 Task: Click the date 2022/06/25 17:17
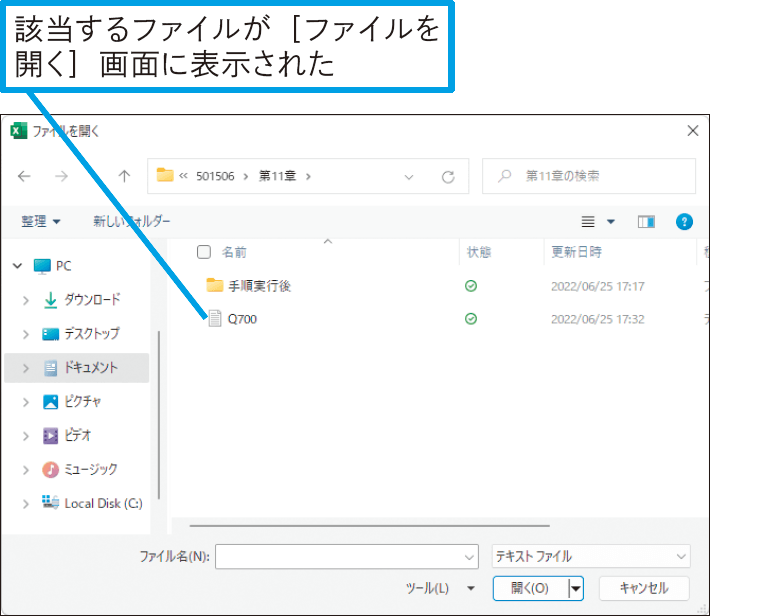pos(598,286)
